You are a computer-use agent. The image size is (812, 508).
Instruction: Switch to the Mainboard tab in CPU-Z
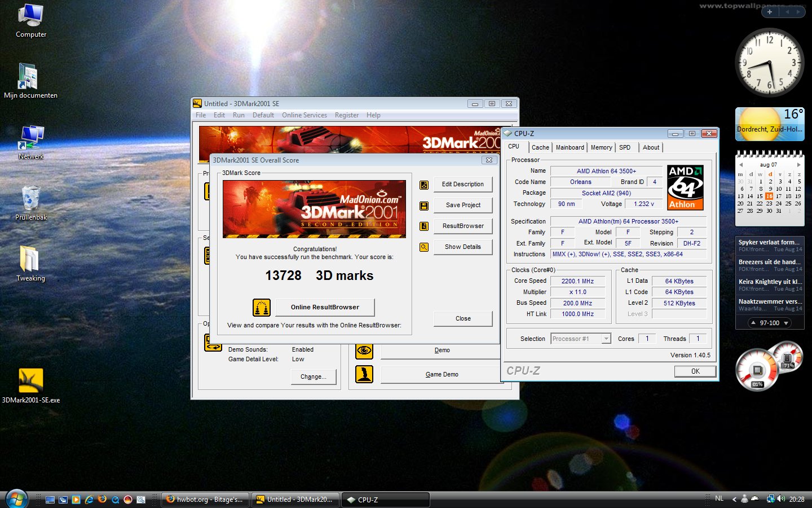coord(570,147)
